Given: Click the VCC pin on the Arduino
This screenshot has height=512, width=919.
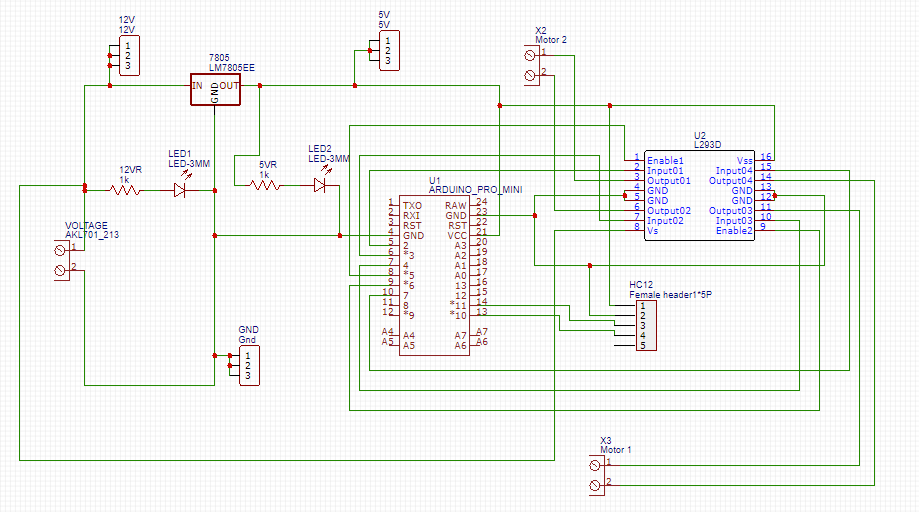Looking at the screenshot, I should pos(457,235).
